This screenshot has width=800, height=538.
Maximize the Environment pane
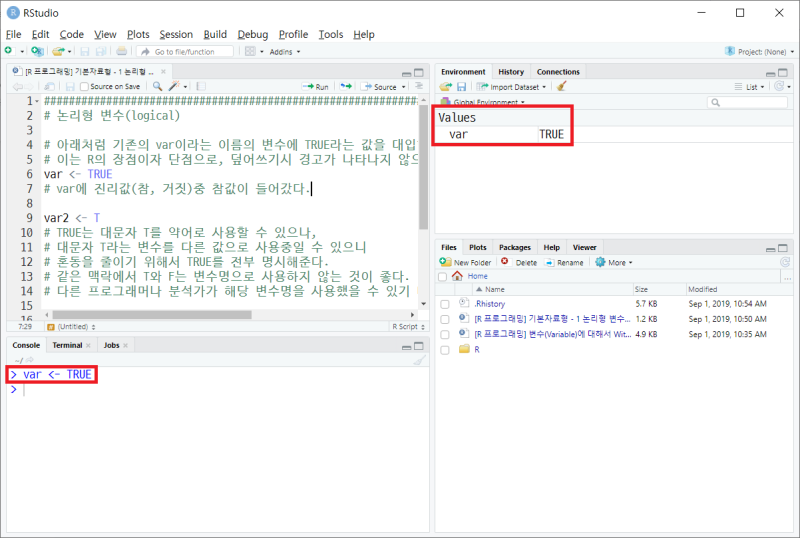[x=783, y=72]
